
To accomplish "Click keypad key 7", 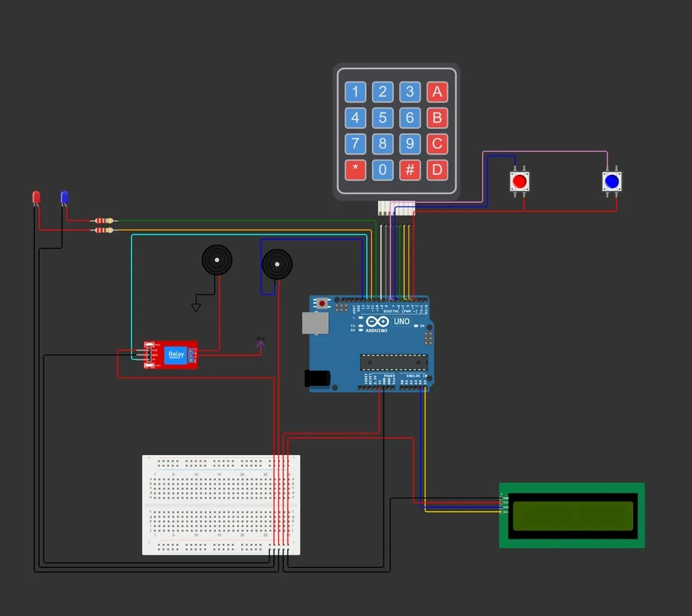I will pyautogui.click(x=356, y=144).
